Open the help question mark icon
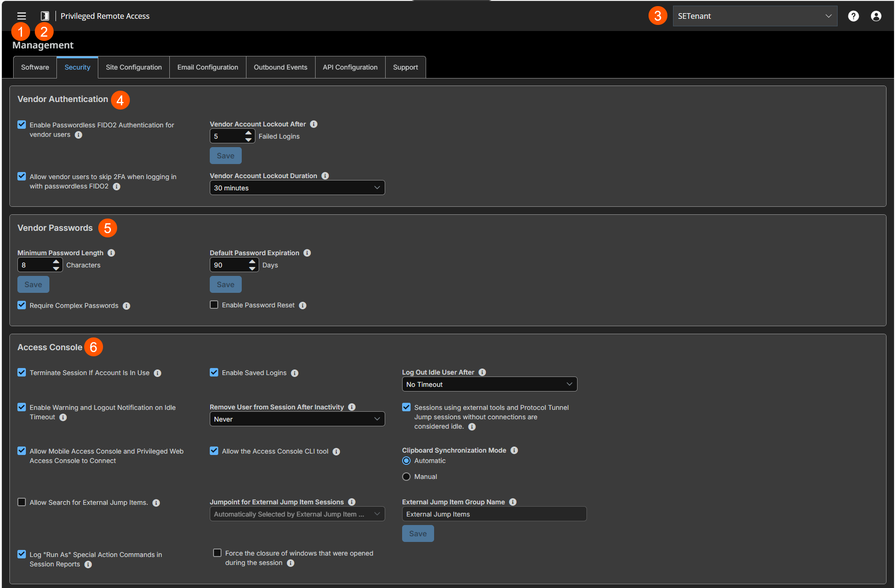Viewport: 895px width, 588px height. pos(853,16)
